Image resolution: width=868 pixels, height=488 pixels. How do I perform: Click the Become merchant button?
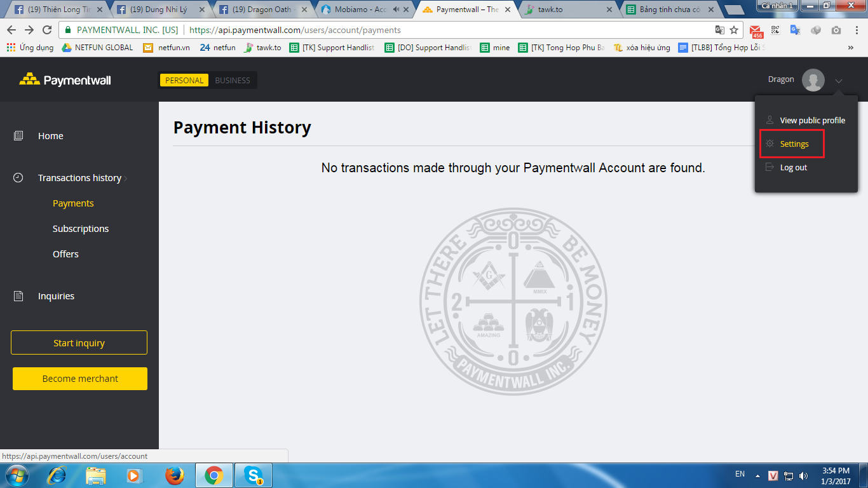click(80, 379)
